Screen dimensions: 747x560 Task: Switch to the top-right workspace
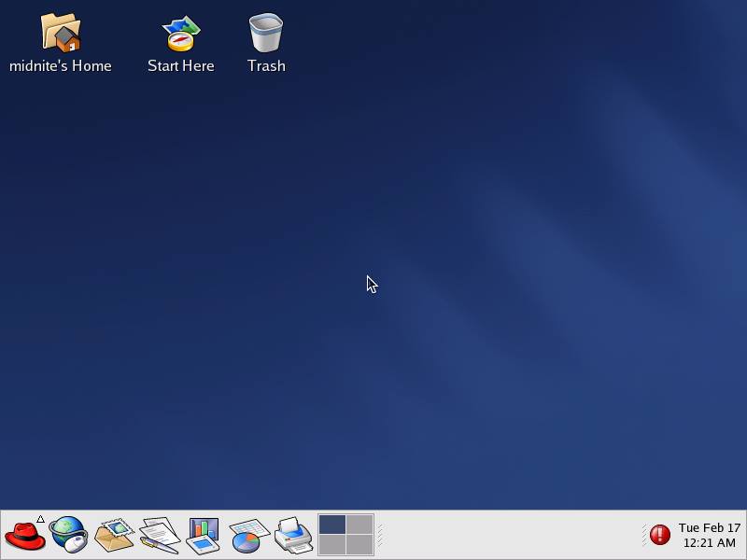point(359,524)
